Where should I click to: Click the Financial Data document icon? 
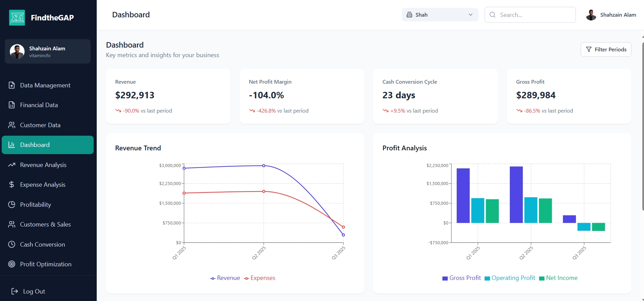(12, 105)
